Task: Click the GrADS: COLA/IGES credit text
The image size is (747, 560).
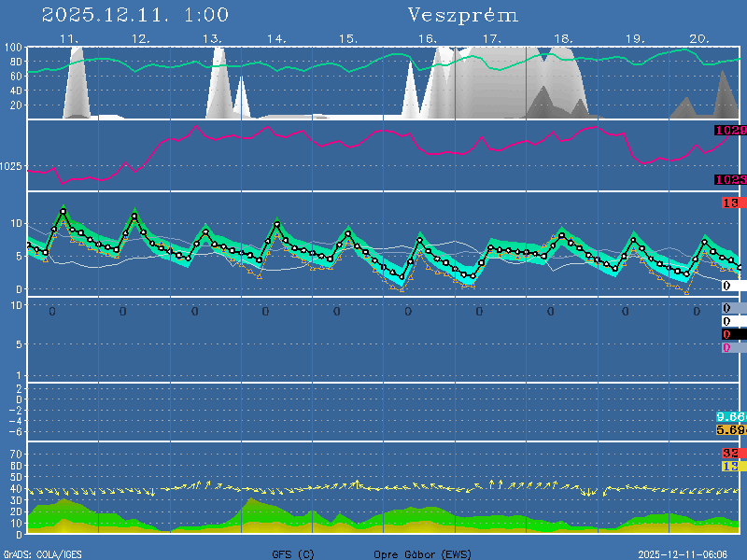Action: [x=43, y=554]
